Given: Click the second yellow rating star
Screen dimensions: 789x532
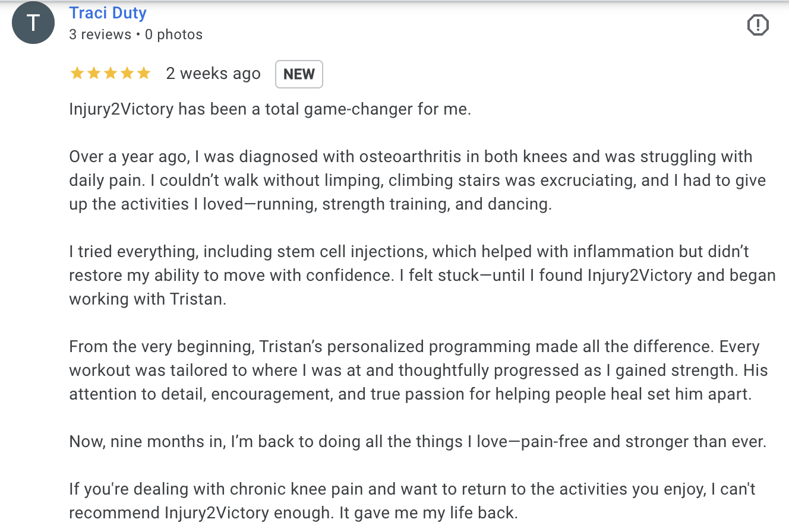Looking at the screenshot, I should click(94, 74).
